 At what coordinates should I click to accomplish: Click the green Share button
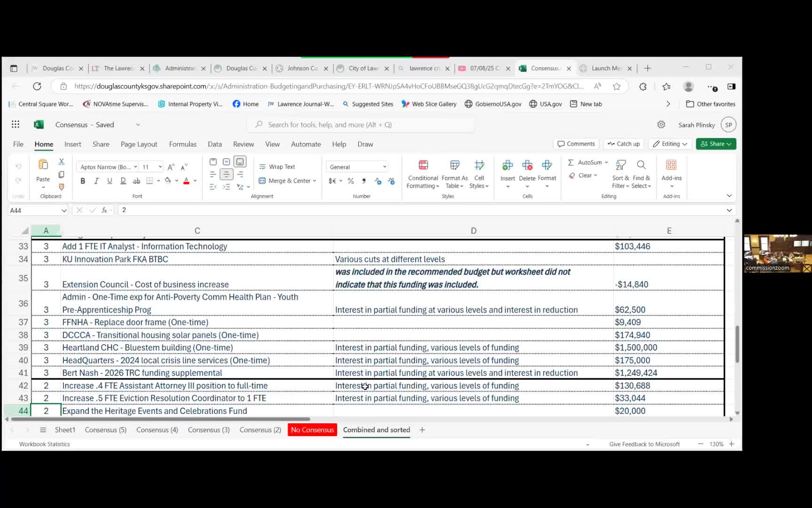[716, 144]
